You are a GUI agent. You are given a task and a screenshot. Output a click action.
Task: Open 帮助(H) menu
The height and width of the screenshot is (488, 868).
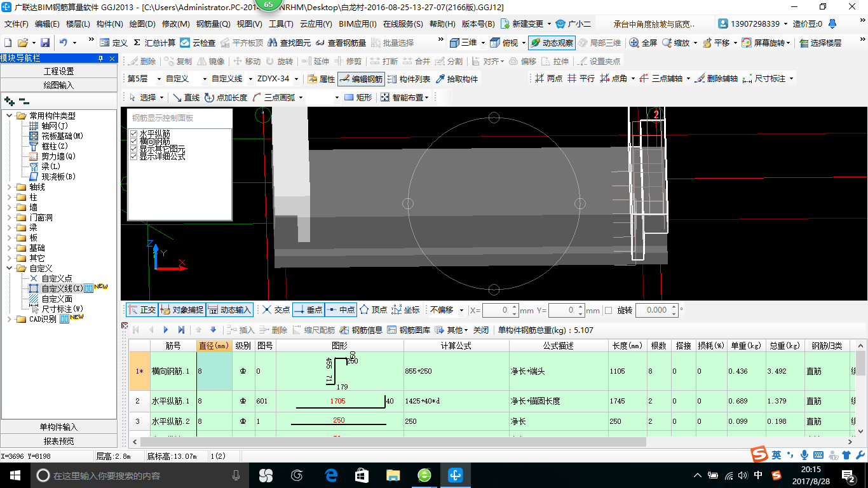point(442,24)
